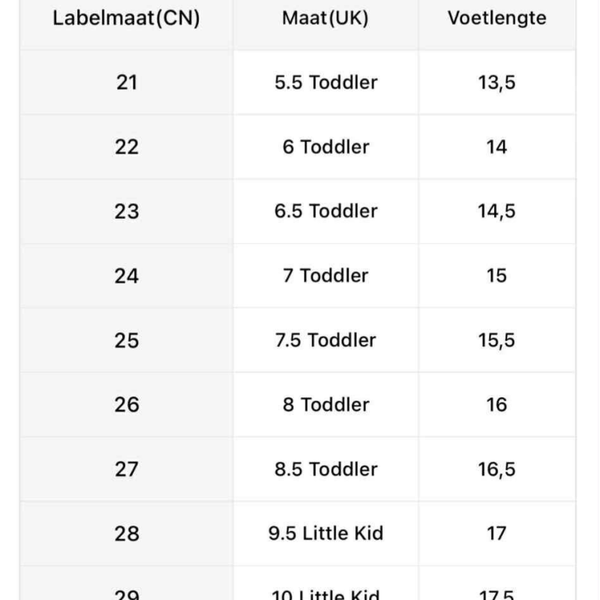This screenshot has width=600, height=600.
Task: Click the Labelmaat(CN) column header
Action: pyautogui.click(x=127, y=19)
